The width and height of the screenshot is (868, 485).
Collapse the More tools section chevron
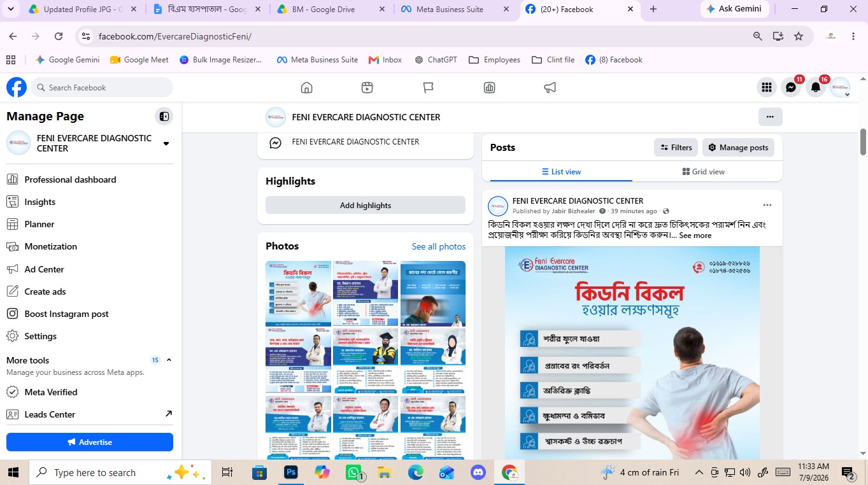click(169, 360)
